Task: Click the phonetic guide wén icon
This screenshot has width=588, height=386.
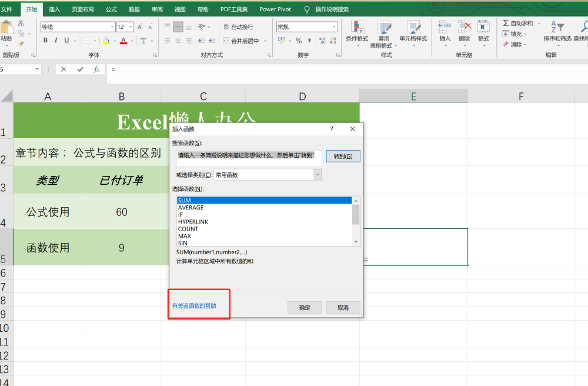Action: pyautogui.click(x=143, y=41)
